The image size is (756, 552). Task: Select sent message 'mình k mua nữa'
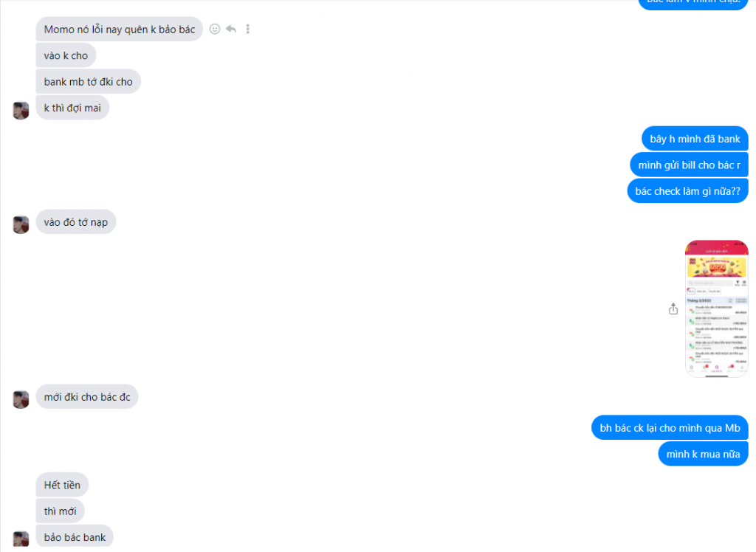click(703, 454)
